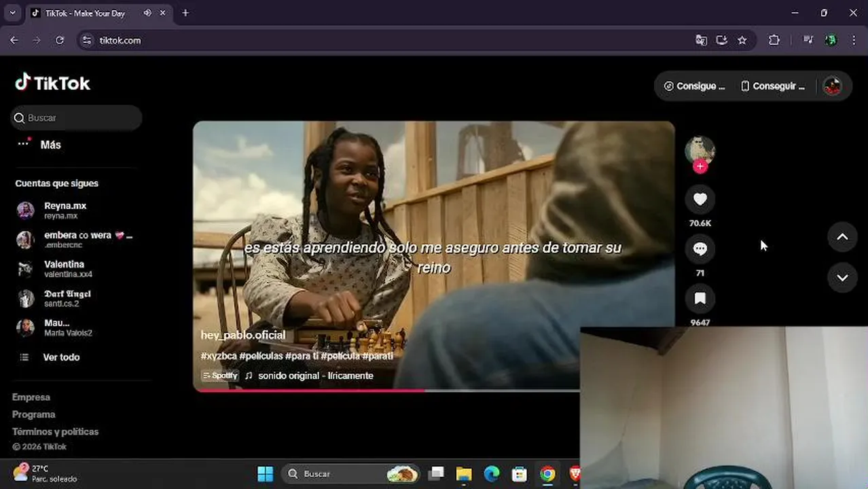Open the weather widget showing 27°C
This screenshot has width=868, height=489.
tap(46, 473)
